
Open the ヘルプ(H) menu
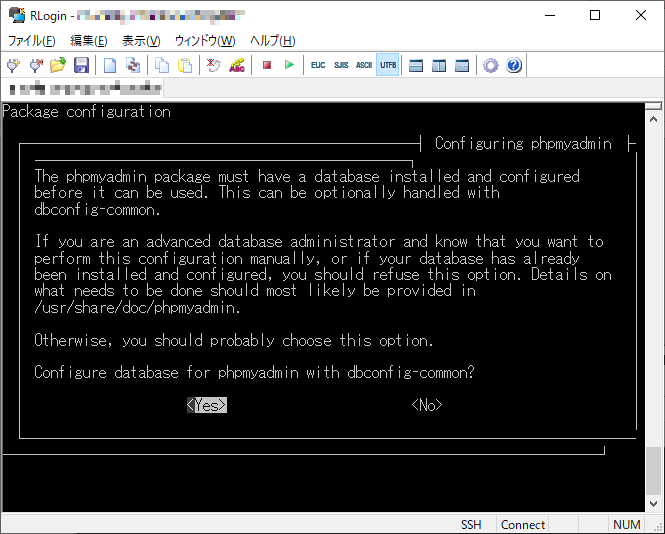pos(272,40)
